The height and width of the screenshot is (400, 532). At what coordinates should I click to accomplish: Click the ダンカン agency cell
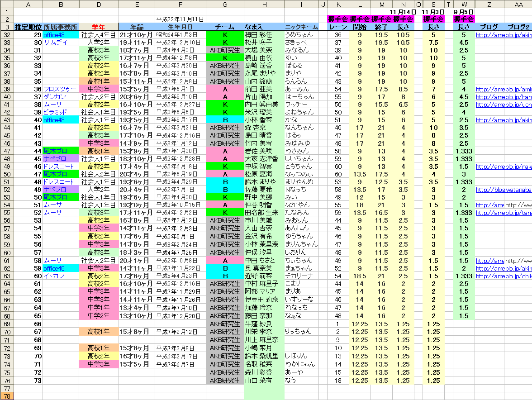(61, 97)
